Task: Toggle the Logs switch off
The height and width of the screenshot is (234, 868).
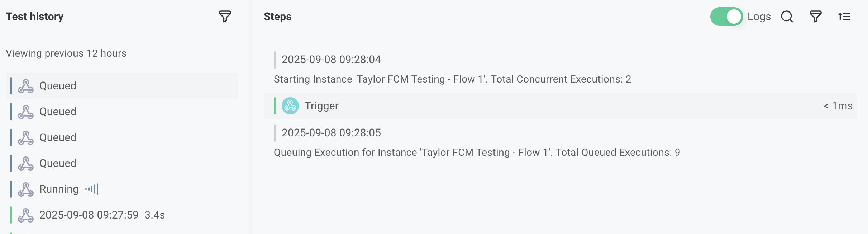Action: pyautogui.click(x=726, y=17)
